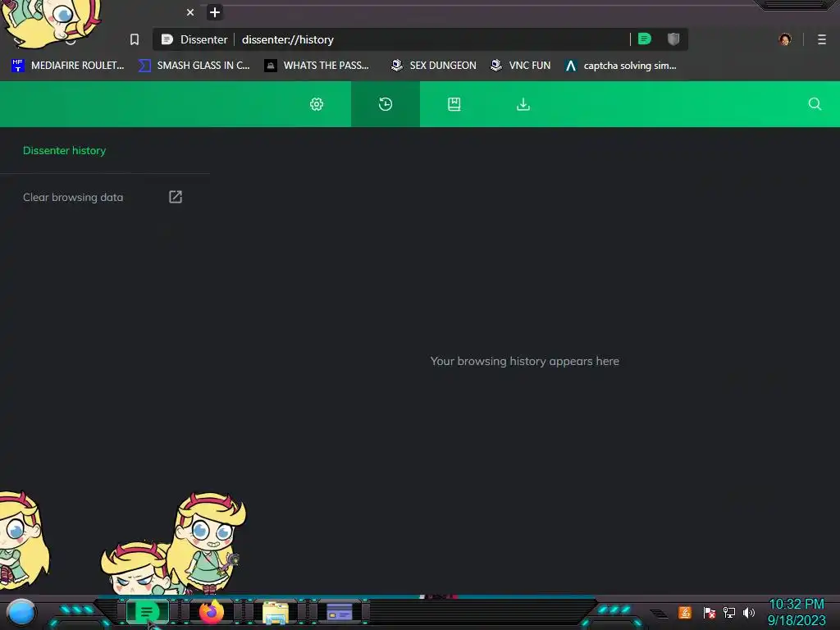Screen dimensions: 840x630
Task: Click the green Dissenter comment icon in address bar
Action: coord(645,39)
